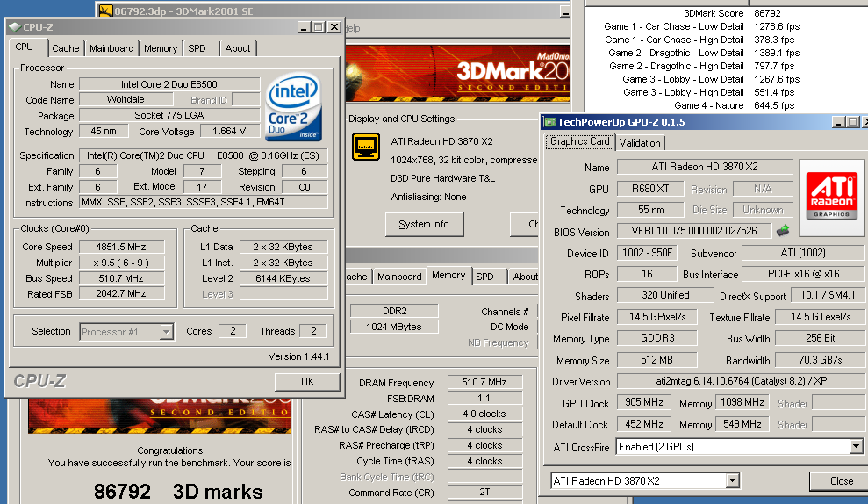Select the Graphics Card tab in GPU-Z
Viewport: 868px width, 504px height.
[579, 141]
